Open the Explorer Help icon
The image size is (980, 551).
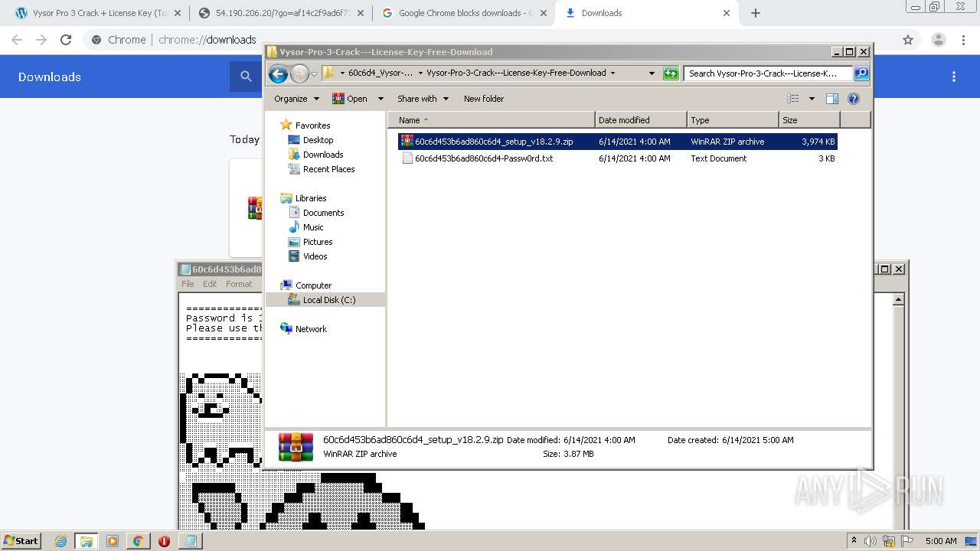pos(854,99)
